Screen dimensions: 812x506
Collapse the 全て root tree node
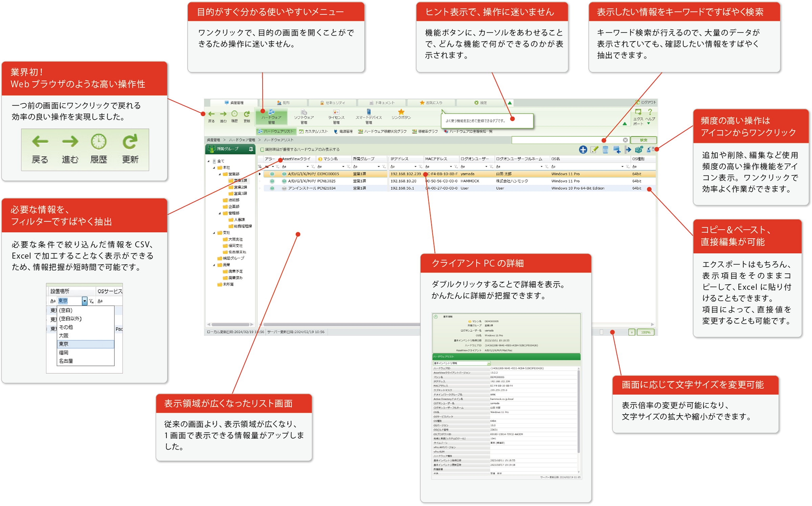coord(209,161)
